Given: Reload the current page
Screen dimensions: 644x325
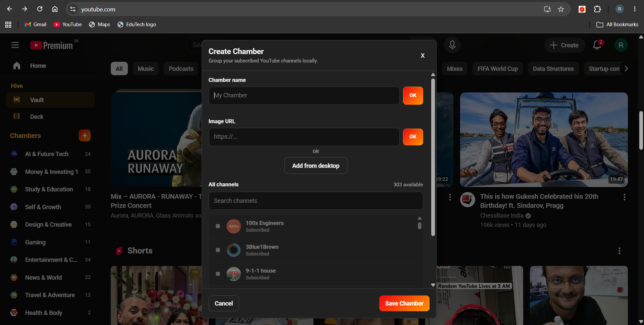Looking at the screenshot, I should click(40, 9).
